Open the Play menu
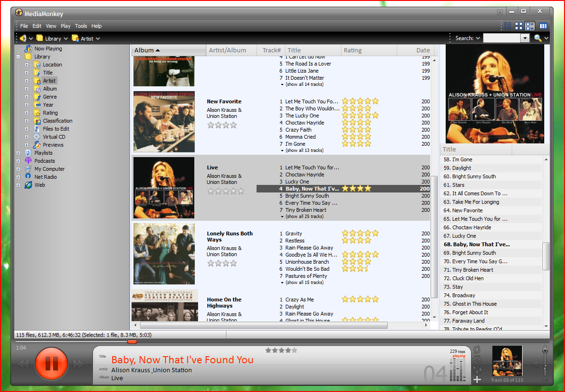Viewport: 565px width, 392px height. (x=66, y=26)
